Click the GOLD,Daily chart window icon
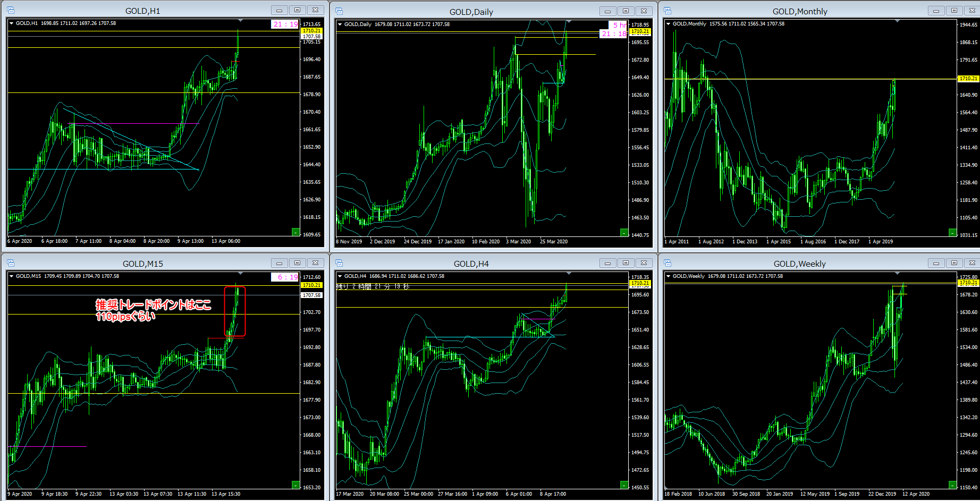980x501 pixels. click(339, 11)
